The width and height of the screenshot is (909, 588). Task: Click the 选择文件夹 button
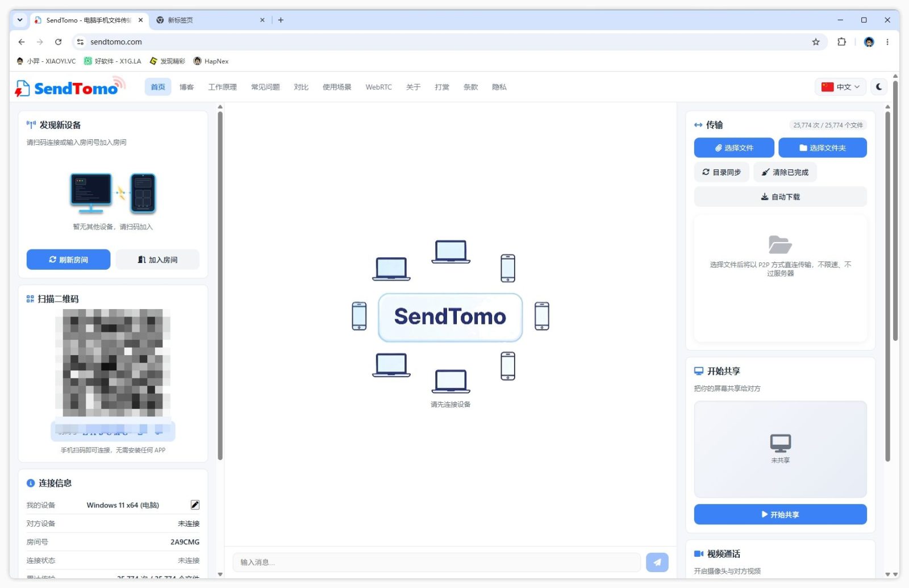click(822, 148)
